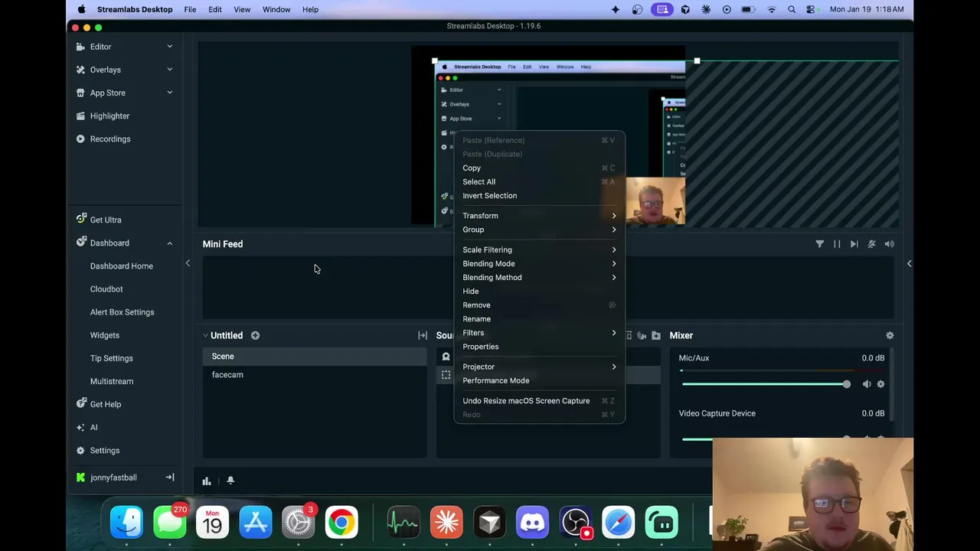Mute the Mic/Aux audio source
This screenshot has height=551, width=980.
(x=866, y=384)
